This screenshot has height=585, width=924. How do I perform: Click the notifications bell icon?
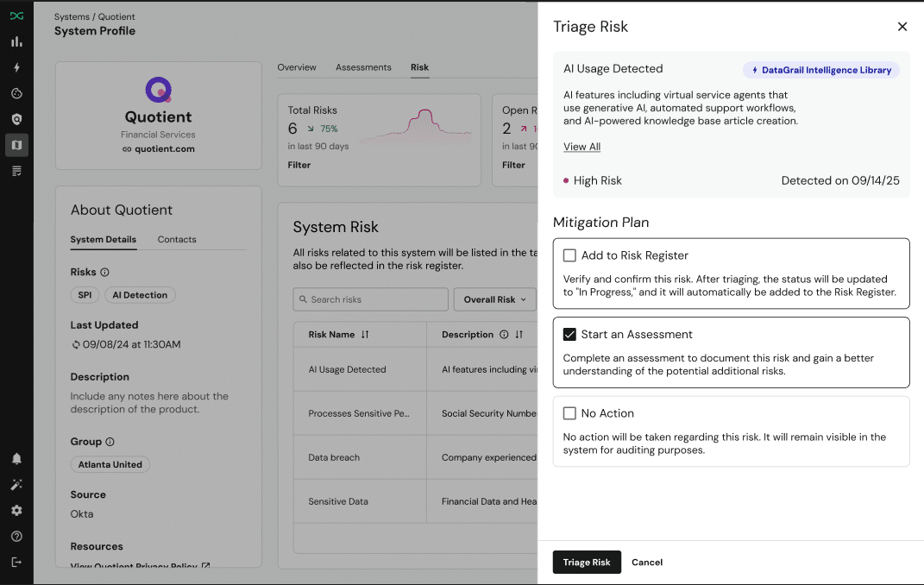(16, 459)
